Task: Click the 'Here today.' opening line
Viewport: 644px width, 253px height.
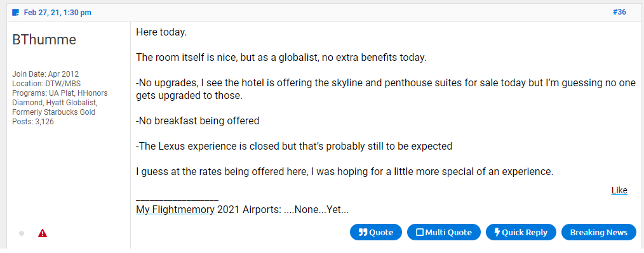Action: (x=161, y=32)
